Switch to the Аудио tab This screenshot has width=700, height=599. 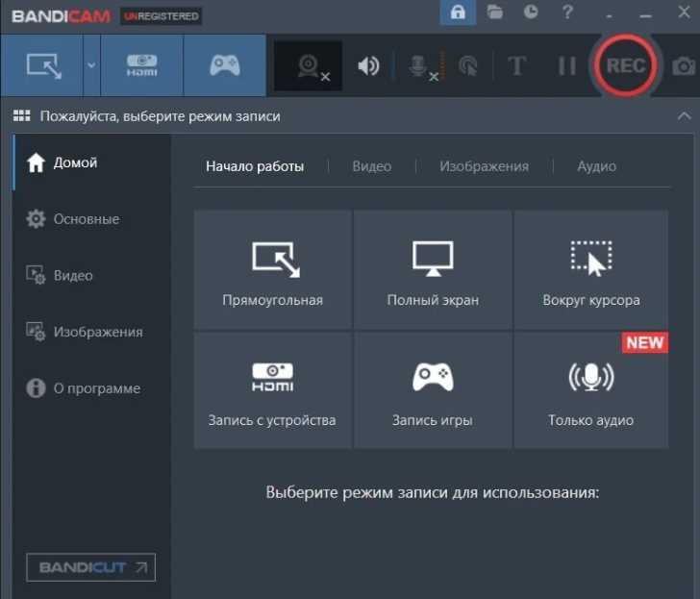(x=596, y=166)
